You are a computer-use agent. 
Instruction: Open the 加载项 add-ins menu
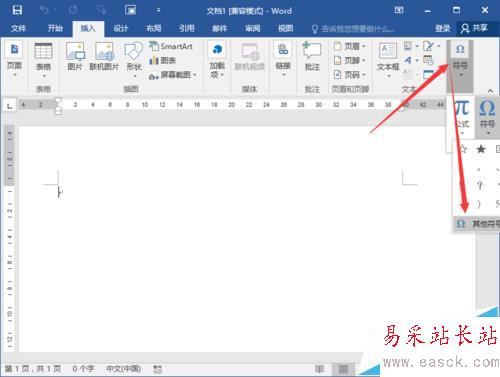(217, 60)
